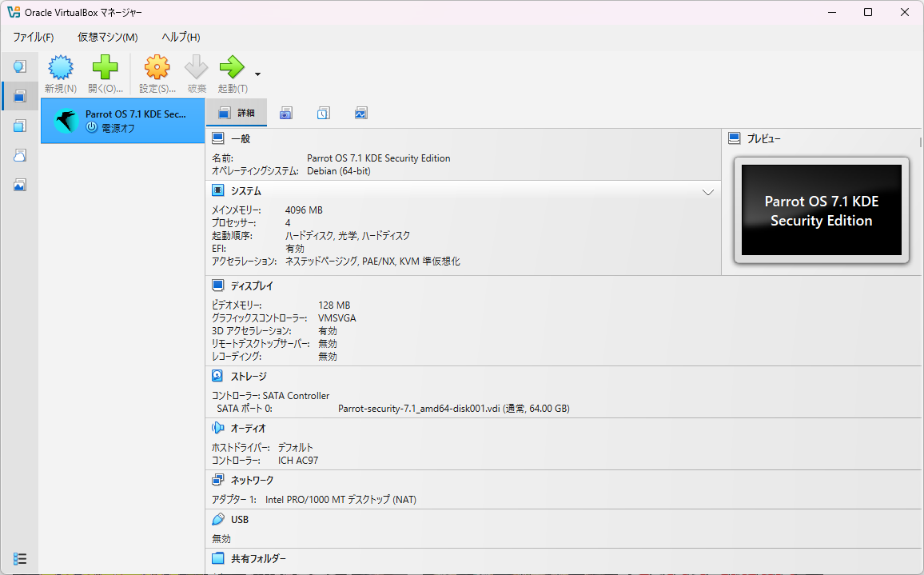Viewport: 924px width, 575px height.
Task: Open the Activities sidebar picture icon
Action: 19,186
